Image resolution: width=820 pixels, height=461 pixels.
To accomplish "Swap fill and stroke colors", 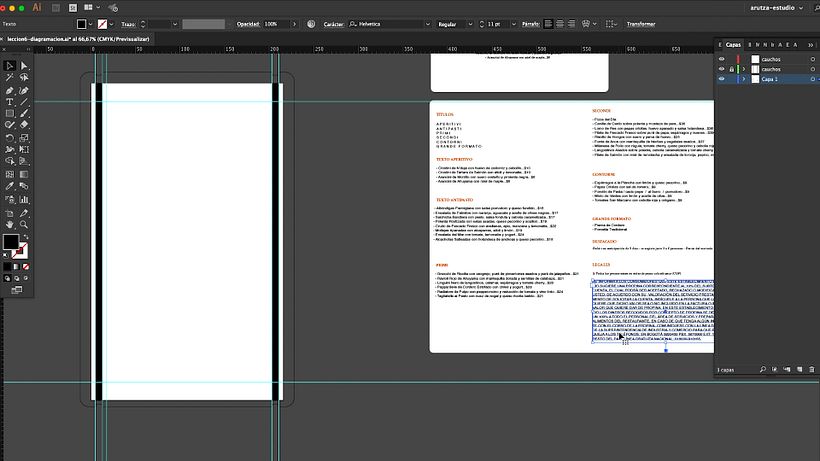I will (25, 237).
